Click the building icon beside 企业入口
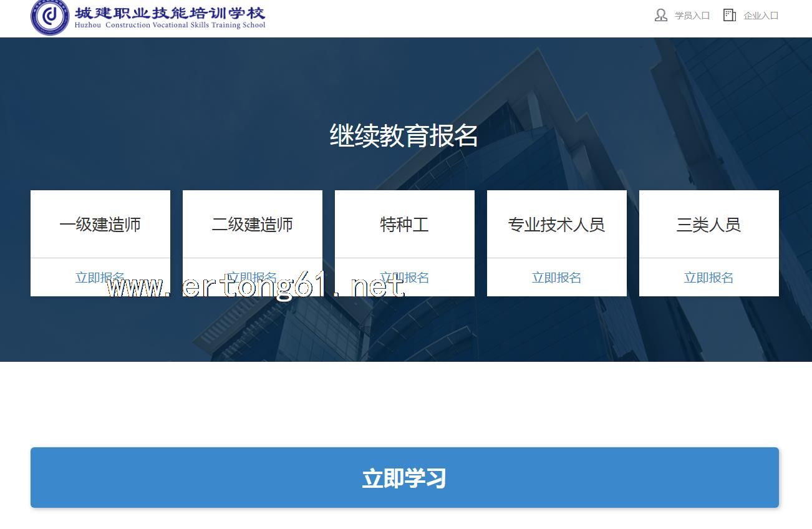812x529 pixels. pyautogui.click(x=729, y=16)
